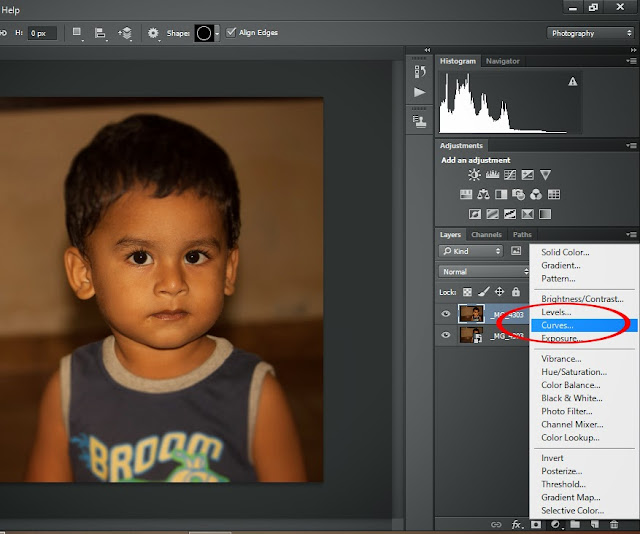Choose Curves... from the adjustment menu
The image size is (640, 534).
click(558, 326)
